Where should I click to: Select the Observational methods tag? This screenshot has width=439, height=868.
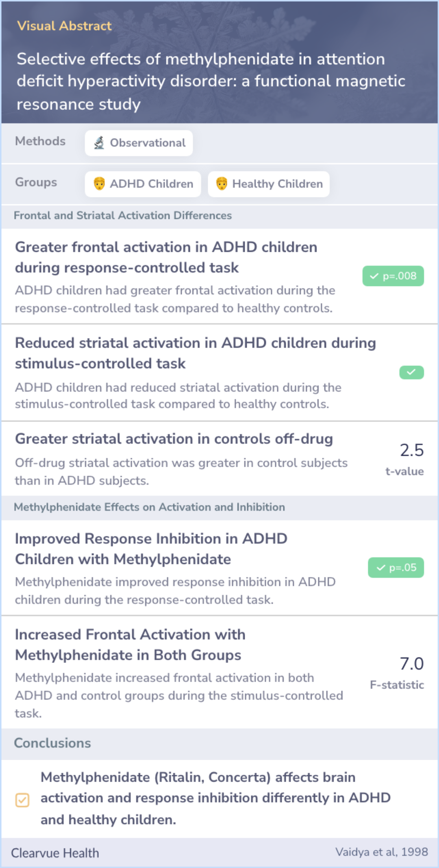(x=139, y=143)
